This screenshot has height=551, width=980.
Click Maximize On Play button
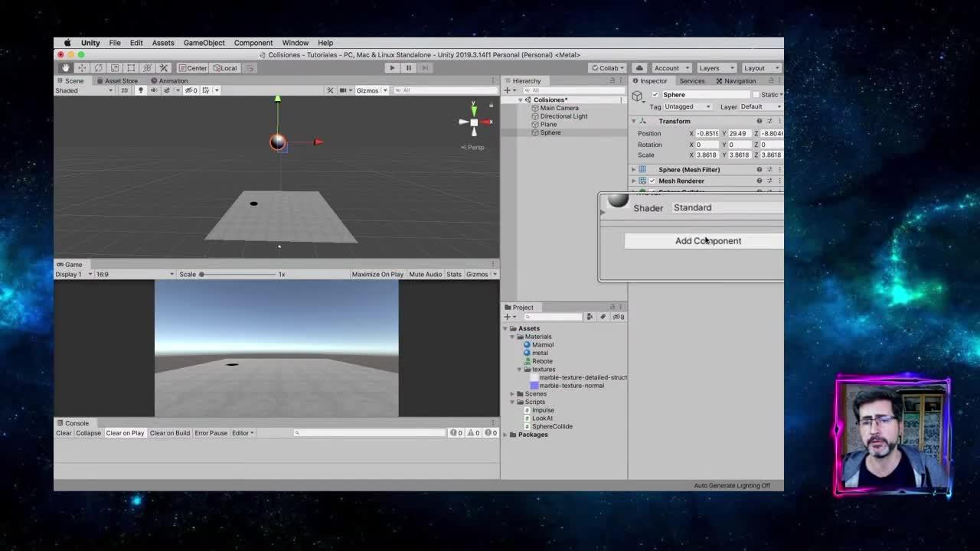pyautogui.click(x=377, y=274)
